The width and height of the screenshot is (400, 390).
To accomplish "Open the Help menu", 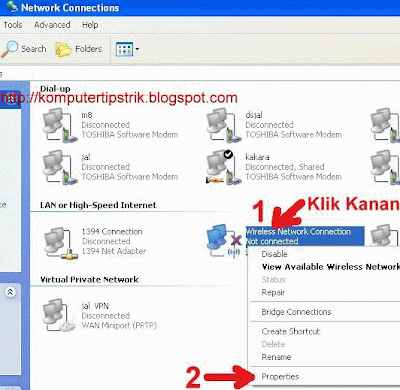I will tap(90, 25).
